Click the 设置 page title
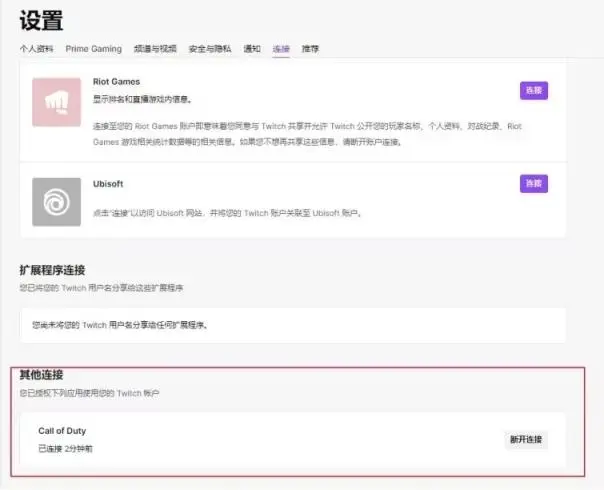The width and height of the screenshot is (604, 490). (41, 19)
